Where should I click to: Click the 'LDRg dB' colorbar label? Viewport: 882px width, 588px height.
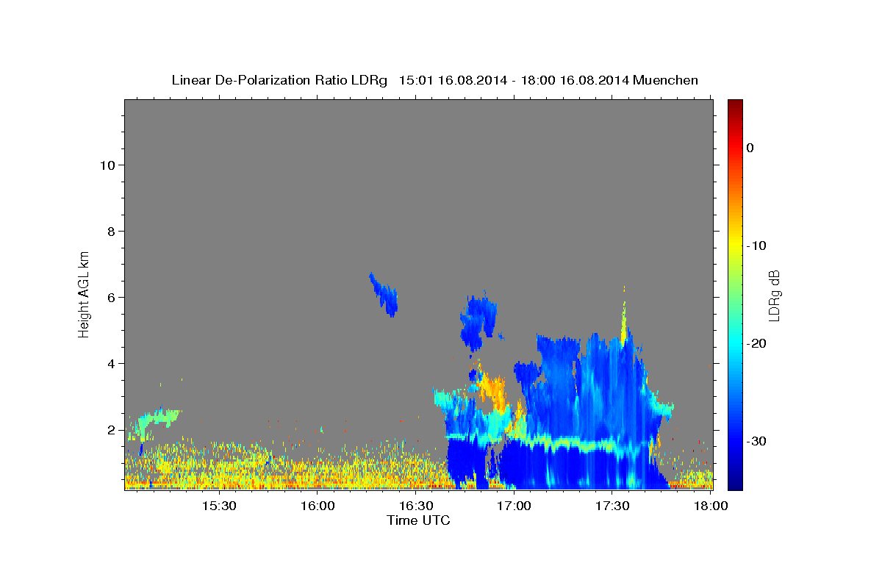point(774,294)
